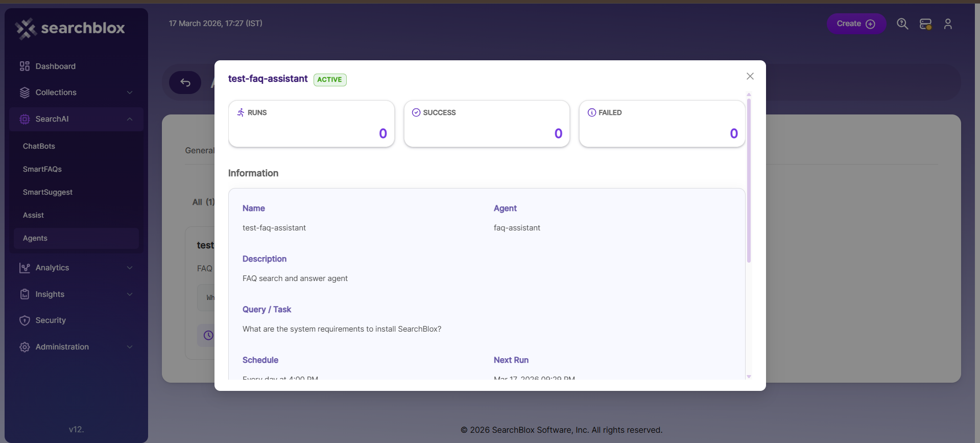Close the test-faq-assistant dialog
980x443 pixels.
point(750,76)
